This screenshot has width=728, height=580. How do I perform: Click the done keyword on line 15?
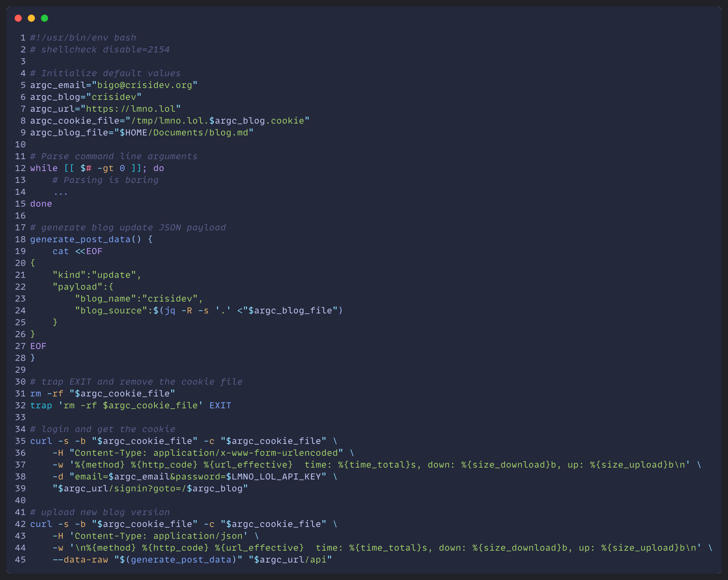(41, 204)
